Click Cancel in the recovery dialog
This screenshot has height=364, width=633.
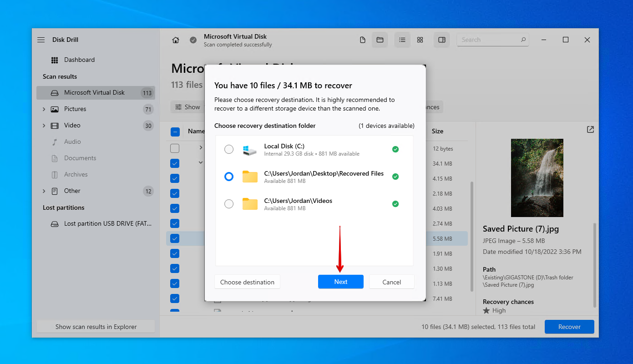coord(392,282)
